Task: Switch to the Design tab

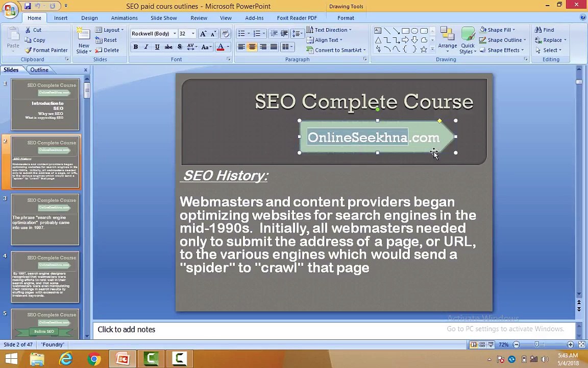Action: coord(89,18)
